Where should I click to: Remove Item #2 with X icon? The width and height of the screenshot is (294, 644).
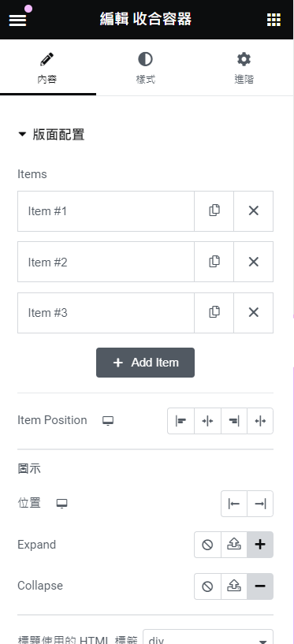253,262
